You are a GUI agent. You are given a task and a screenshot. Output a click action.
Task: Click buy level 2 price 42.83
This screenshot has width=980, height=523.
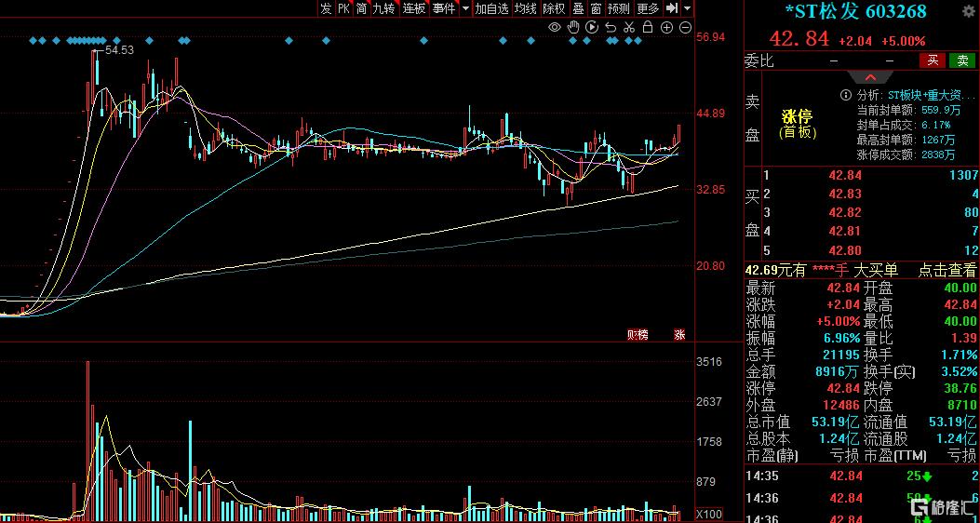845,194
